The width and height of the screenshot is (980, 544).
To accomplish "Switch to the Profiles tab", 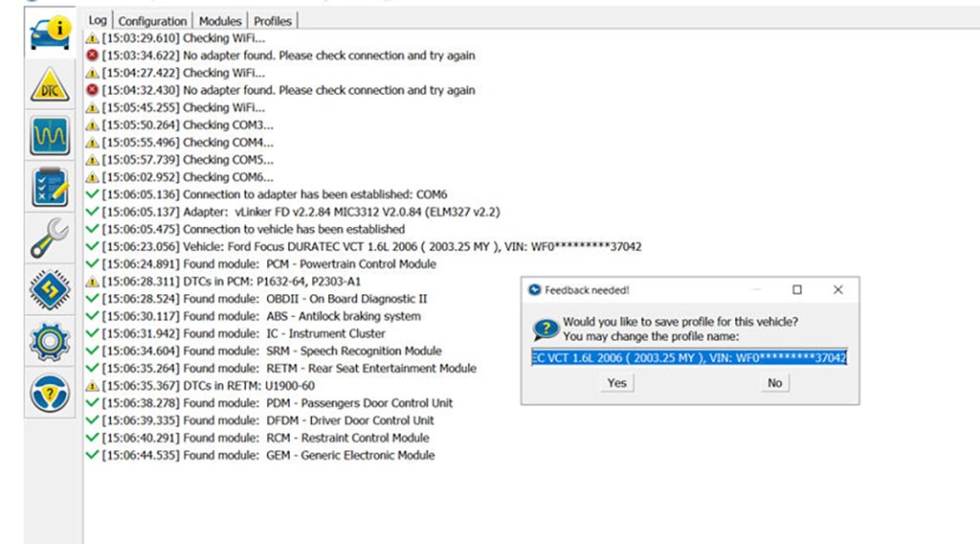I will (273, 21).
